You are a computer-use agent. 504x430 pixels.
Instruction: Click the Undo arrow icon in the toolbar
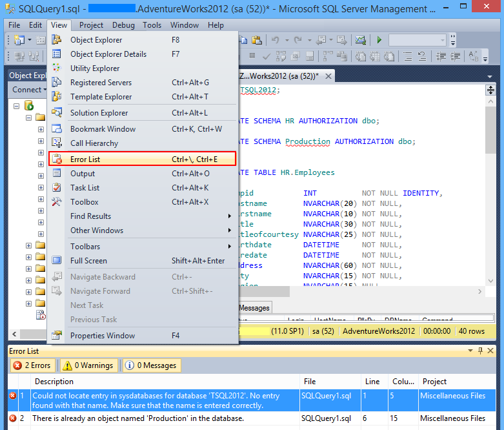click(275, 40)
